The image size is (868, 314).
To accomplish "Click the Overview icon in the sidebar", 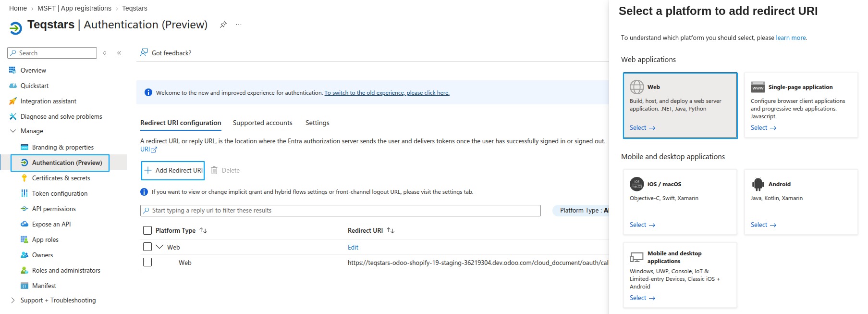I will [12, 70].
